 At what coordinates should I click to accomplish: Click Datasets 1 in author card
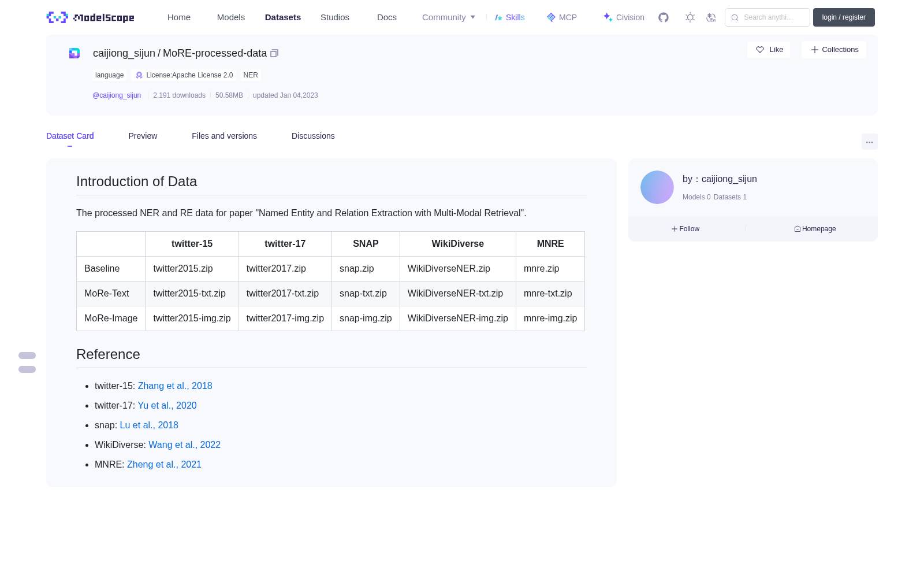[x=730, y=197]
